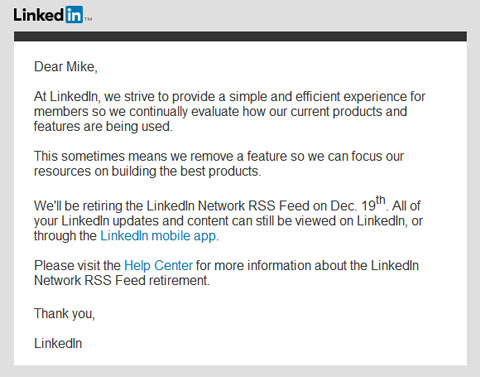Click the word 'Linked' in the logo

click(39, 15)
